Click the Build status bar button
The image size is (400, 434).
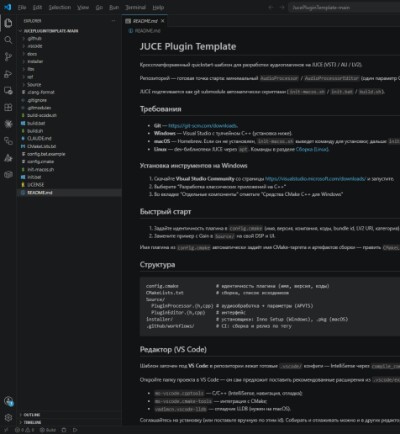click(48, 430)
